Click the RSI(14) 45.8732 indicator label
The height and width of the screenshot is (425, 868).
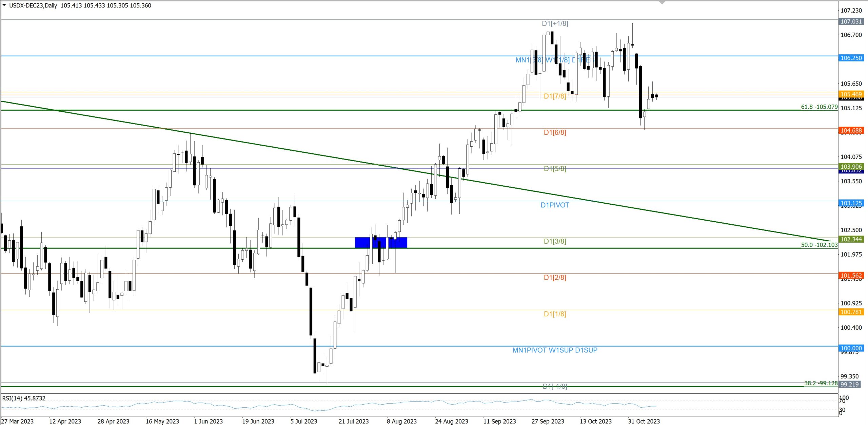pos(24,398)
